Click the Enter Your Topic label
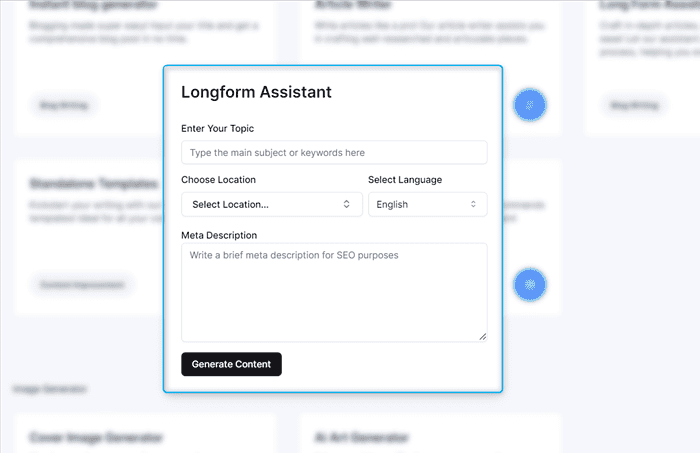 tap(217, 129)
